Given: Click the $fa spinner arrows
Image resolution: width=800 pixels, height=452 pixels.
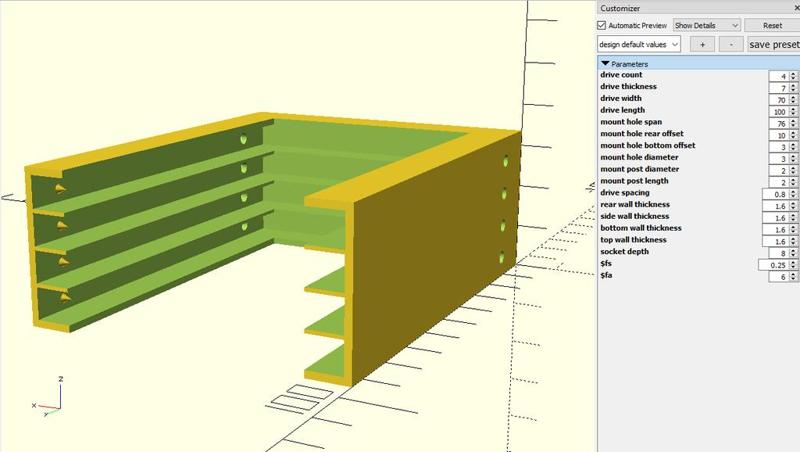Looking at the screenshot, I should [793, 277].
